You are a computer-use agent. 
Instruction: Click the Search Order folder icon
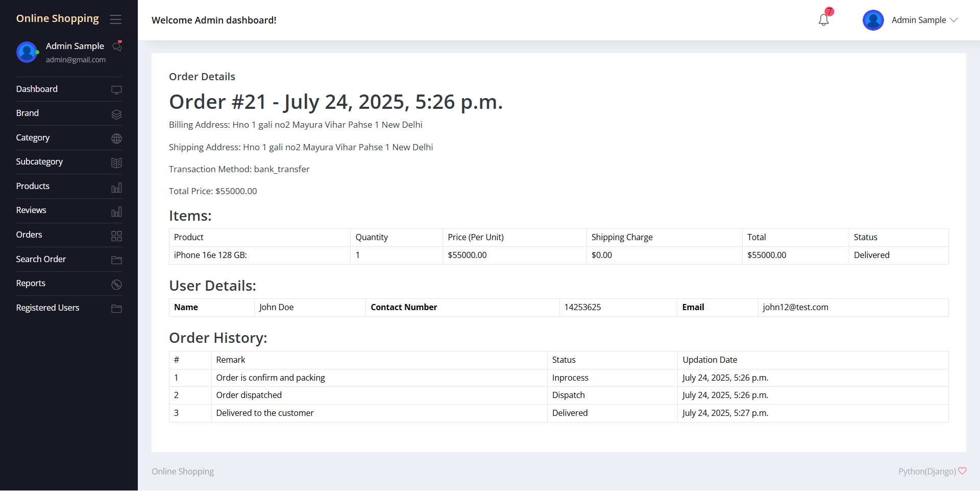pos(116,260)
